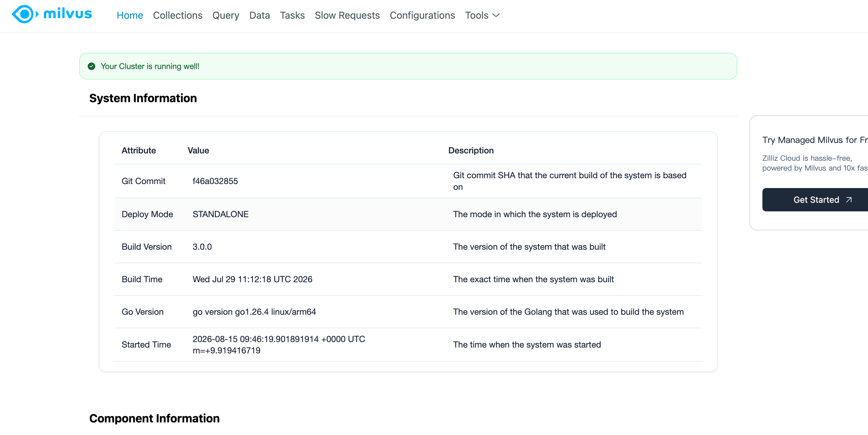868x435 pixels.
Task: Click 'The mode in which the system is deployed'
Action: [x=535, y=214]
